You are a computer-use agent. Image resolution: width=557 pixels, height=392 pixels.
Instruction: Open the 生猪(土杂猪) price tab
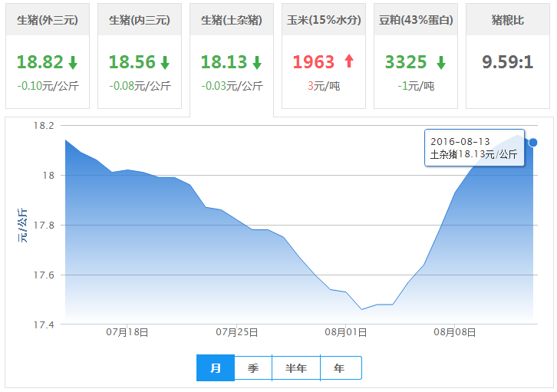(232, 20)
